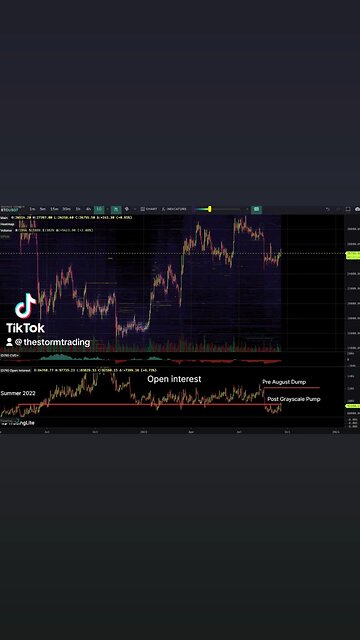This screenshot has height=640, width=360.
Task: Choose the 1h timeframe
Action: click(78, 209)
